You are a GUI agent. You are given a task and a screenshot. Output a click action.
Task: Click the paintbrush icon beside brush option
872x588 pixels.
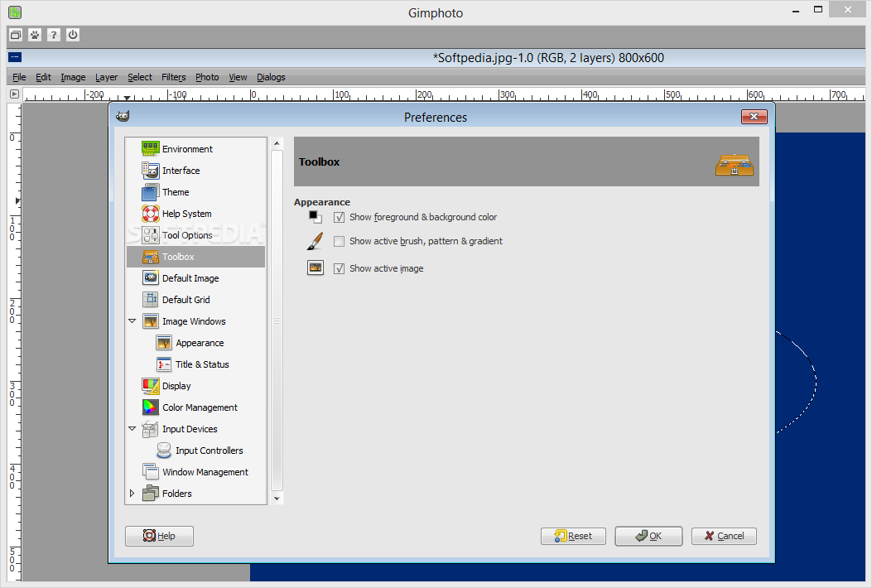tap(315, 241)
